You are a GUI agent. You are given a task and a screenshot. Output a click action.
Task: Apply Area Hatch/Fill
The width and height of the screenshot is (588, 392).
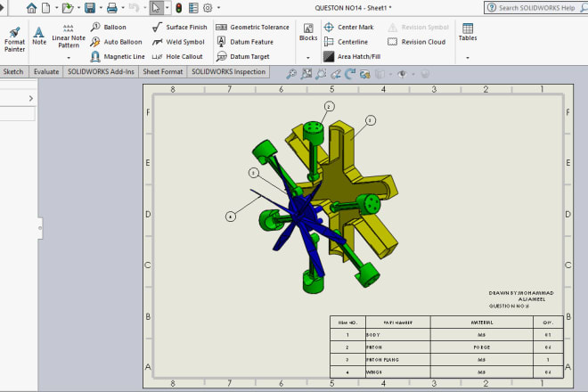352,57
